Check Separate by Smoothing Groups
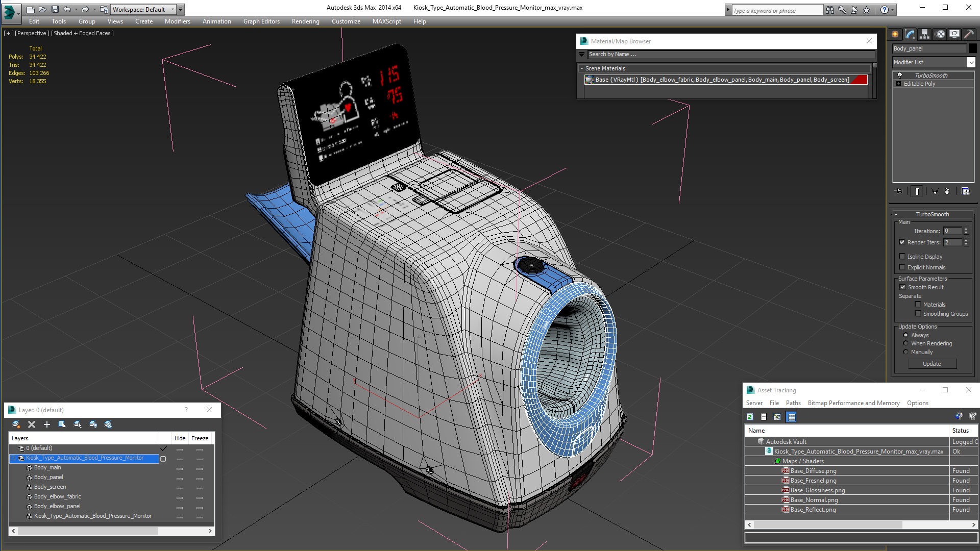 (x=918, y=314)
